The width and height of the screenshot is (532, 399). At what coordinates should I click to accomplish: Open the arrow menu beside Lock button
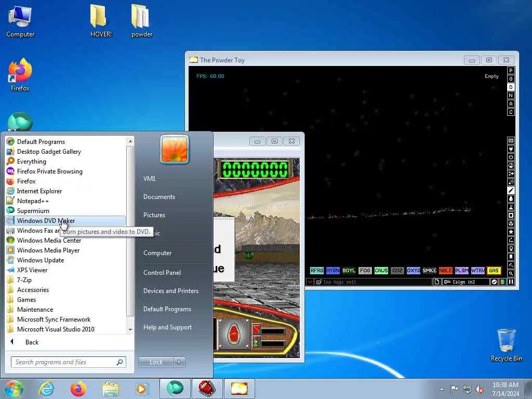pyautogui.click(x=179, y=362)
